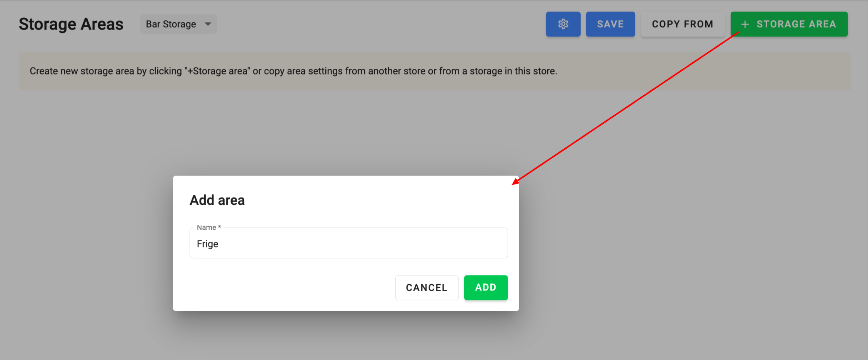Click the green STORAGE AREA label
Screen dimensions: 868x360
pyautogui.click(x=796, y=24)
